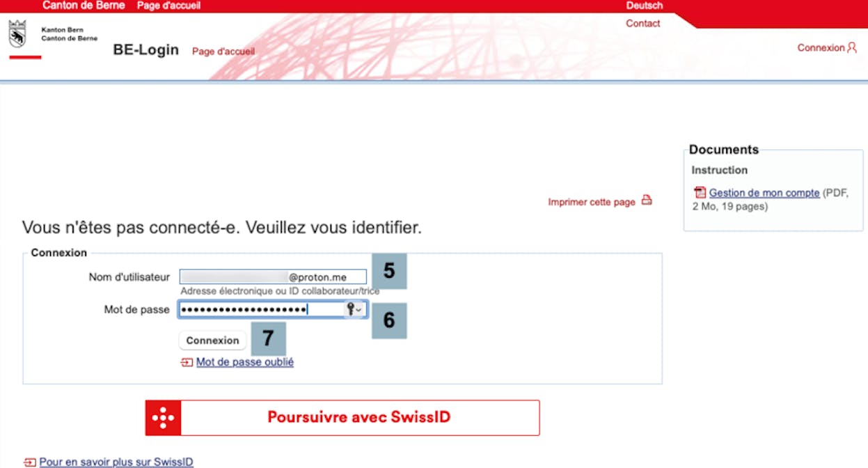Click the person icon beside top-right Connexion
This screenshot has width=868, height=468.
pyautogui.click(x=853, y=47)
